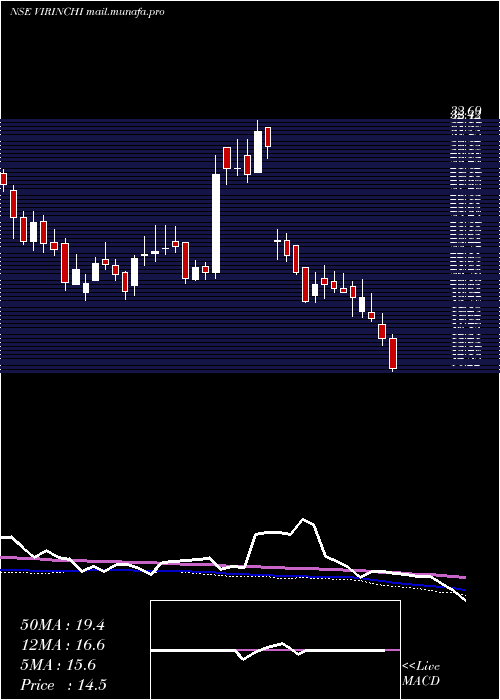Click the 'Price : 14.5' label
This screenshot has width=500, height=700.
tap(63, 685)
